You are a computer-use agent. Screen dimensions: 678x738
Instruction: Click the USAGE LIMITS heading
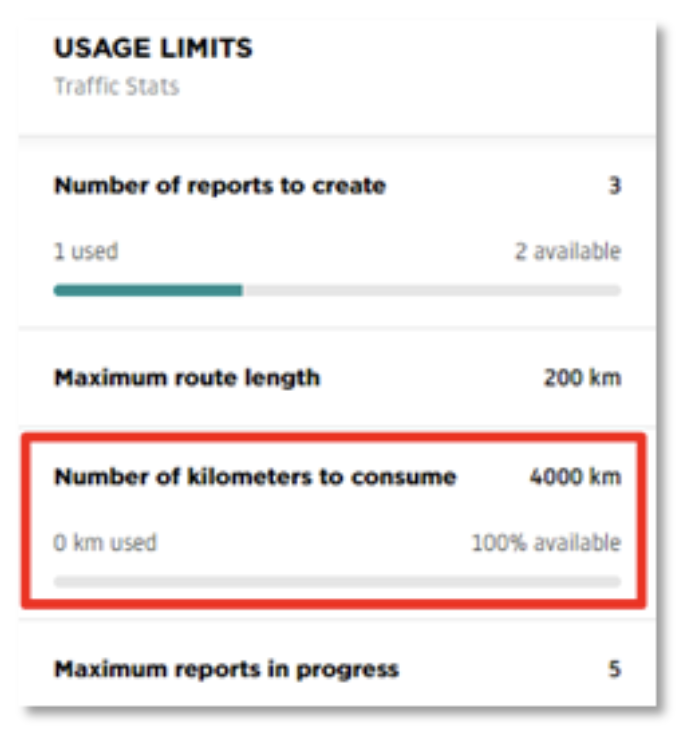(x=153, y=48)
